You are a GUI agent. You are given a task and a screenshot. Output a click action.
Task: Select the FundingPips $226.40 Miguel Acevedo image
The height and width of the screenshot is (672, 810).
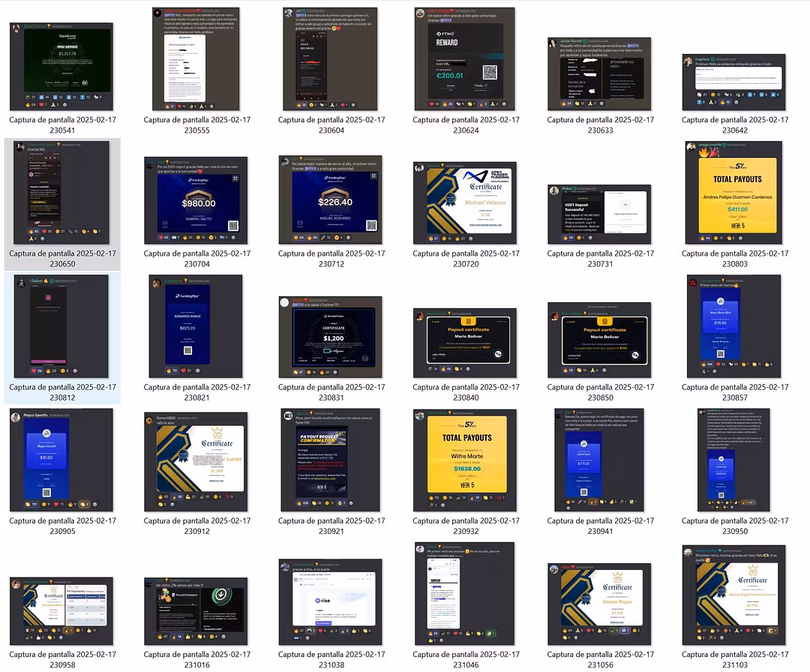click(x=331, y=199)
